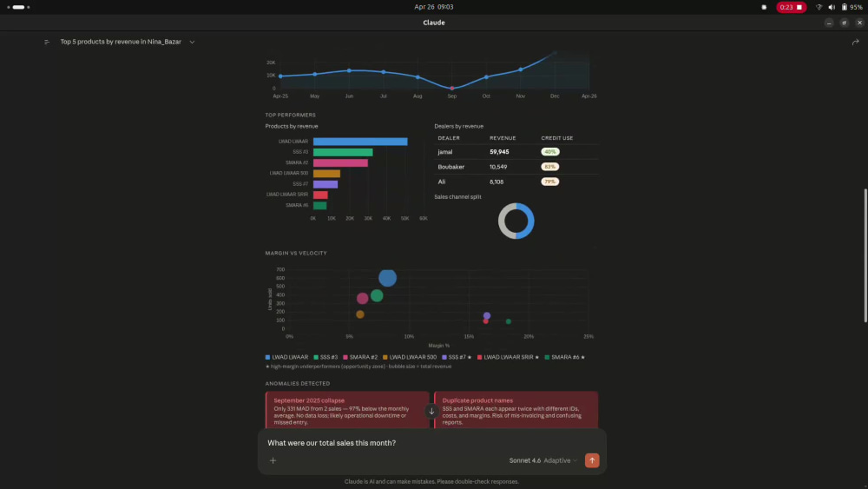The width and height of the screenshot is (868, 489).
Task: Expand the conversation title dropdown chevron
Action: click(x=192, y=42)
